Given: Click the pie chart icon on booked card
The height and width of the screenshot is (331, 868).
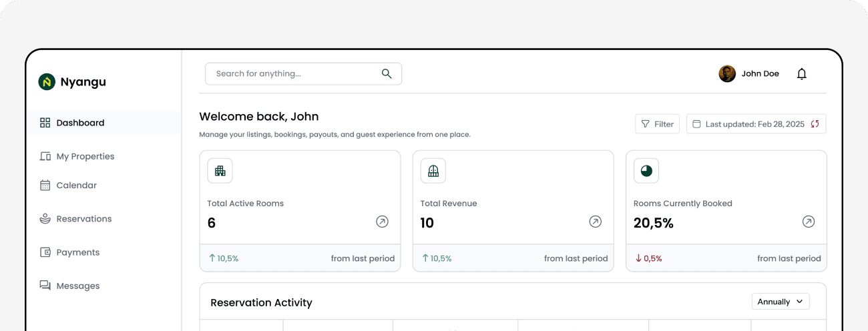Looking at the screenshot, I should pyautogui.click(x=646, y=171).
